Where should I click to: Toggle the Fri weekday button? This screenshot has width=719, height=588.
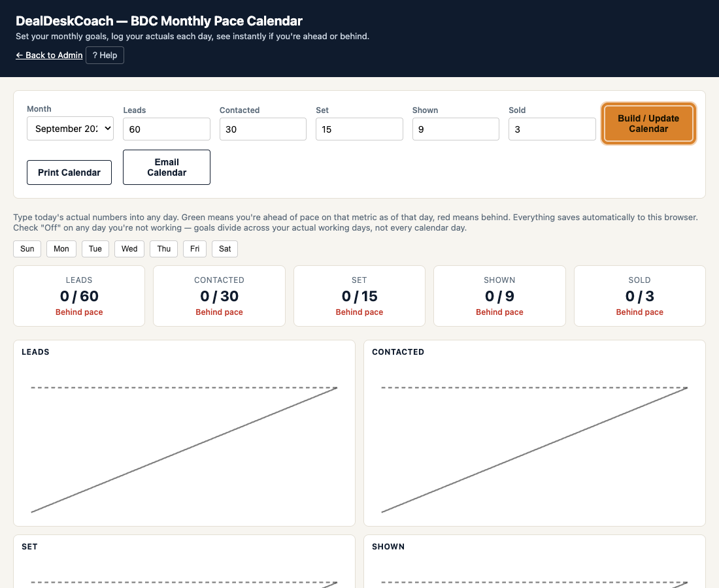[x=195, y=249]
